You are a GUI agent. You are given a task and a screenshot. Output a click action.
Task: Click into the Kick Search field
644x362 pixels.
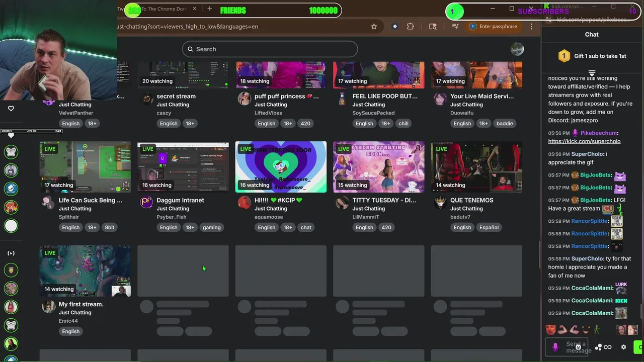pos(270,49)
